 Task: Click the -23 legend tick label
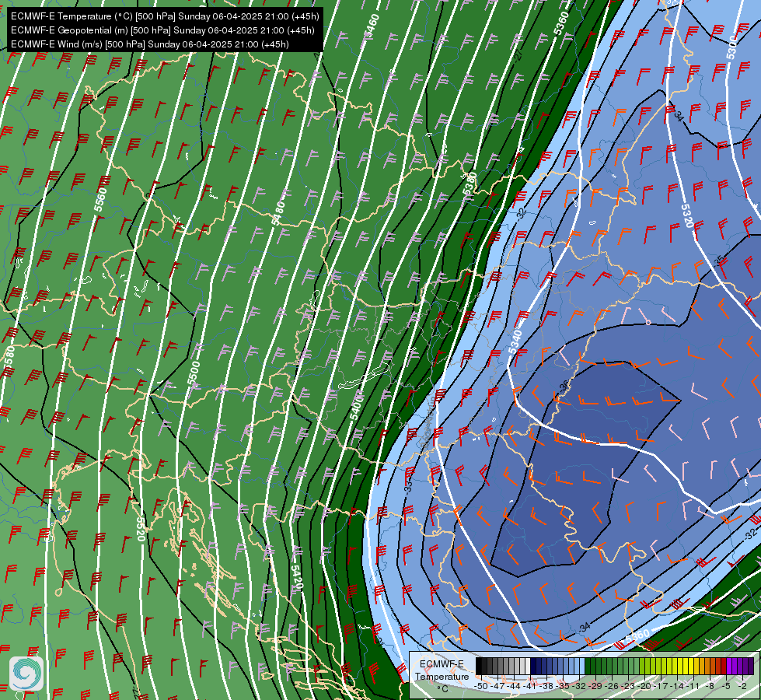pos(629,686)
